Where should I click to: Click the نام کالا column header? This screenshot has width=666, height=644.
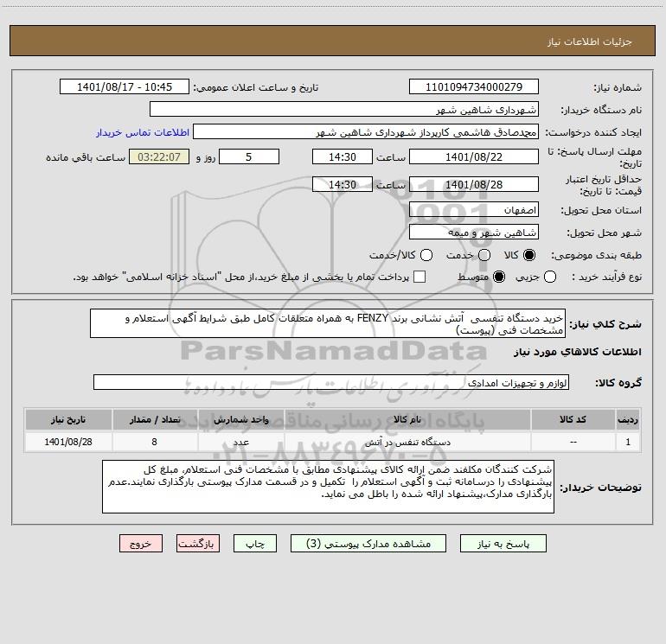407,419
